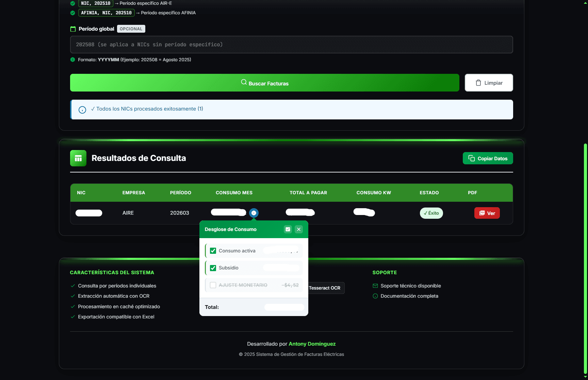Image resolution: width=588 pixels, height=380 pixels.
Task: Open the PDF with the Ver button
Action: click(x=487, y=213)
